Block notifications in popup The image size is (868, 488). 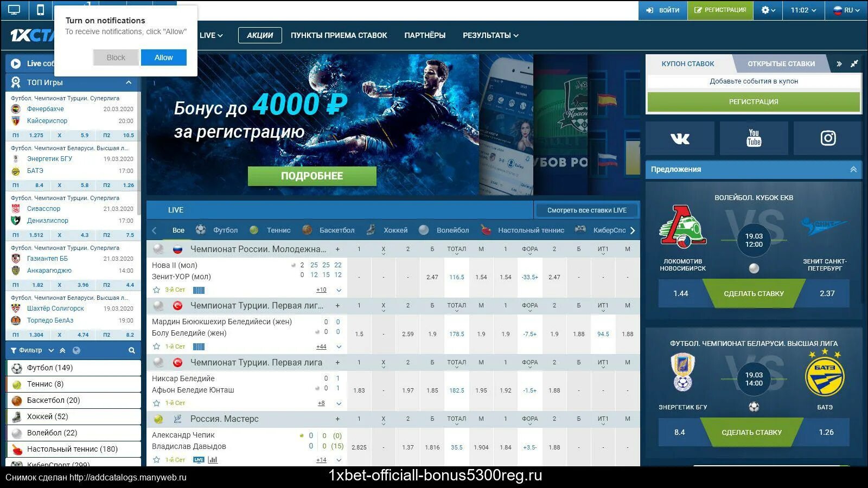(116, 57)
